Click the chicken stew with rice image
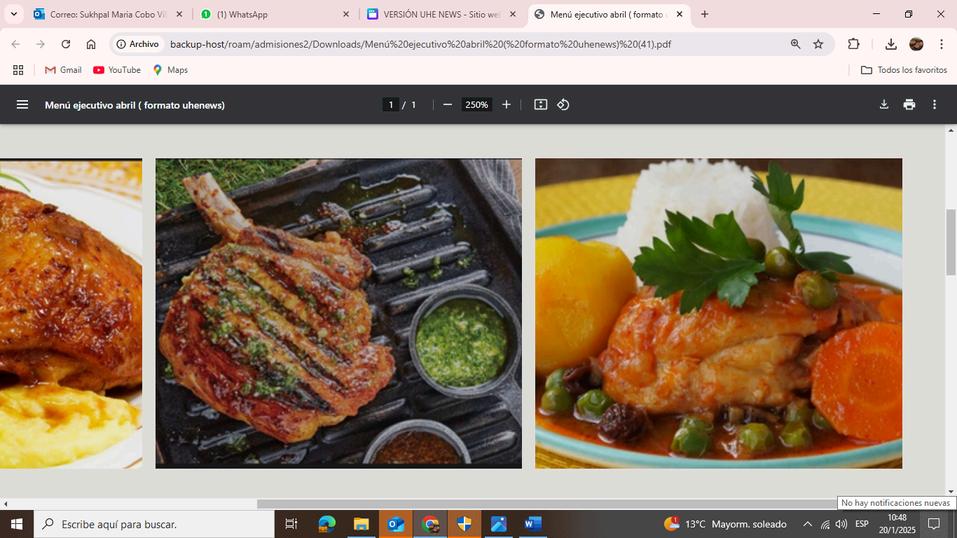The image size is (957, 538). pos(718,313)
